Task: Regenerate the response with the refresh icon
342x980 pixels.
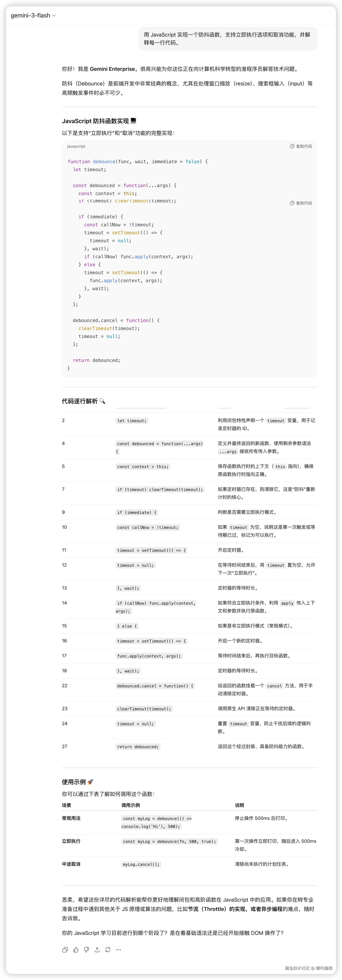Action: point(108,950)
